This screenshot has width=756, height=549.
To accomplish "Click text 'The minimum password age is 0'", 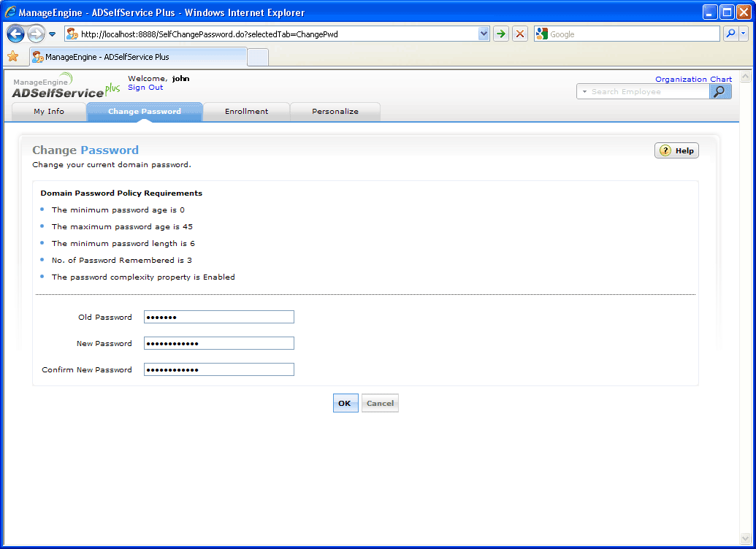I will click(x=118, y=210).
